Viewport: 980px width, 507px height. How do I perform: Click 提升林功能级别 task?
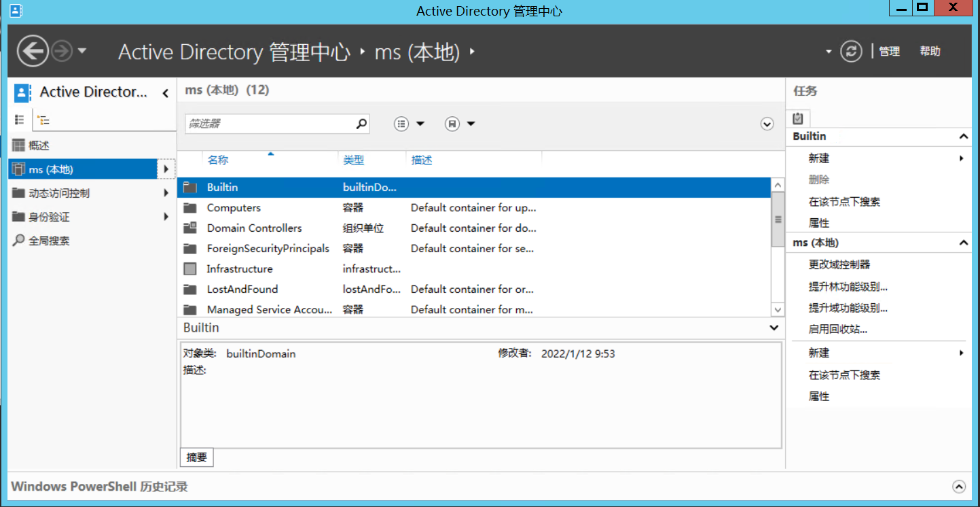click(x=848, y=287)
